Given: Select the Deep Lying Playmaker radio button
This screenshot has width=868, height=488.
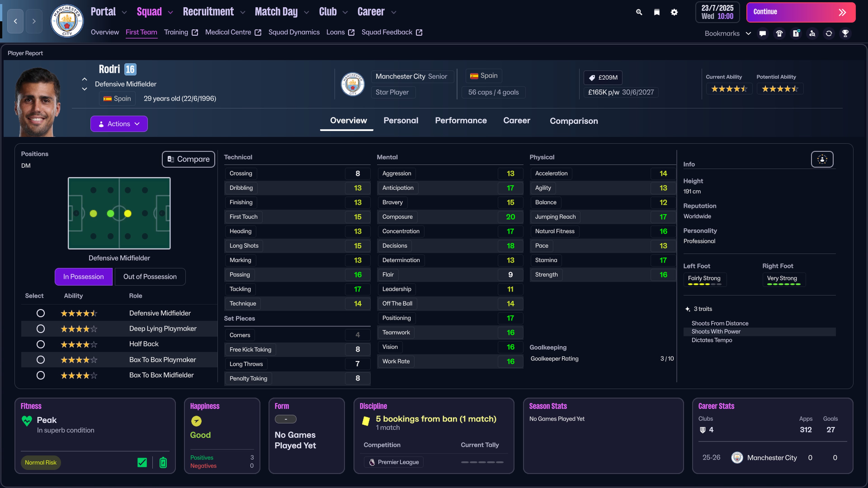Looking at the screenshot, I should pos(41,329).
